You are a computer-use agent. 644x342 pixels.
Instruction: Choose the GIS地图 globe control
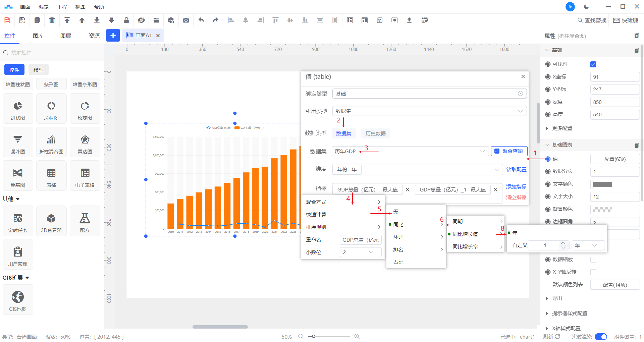(18, 300)
